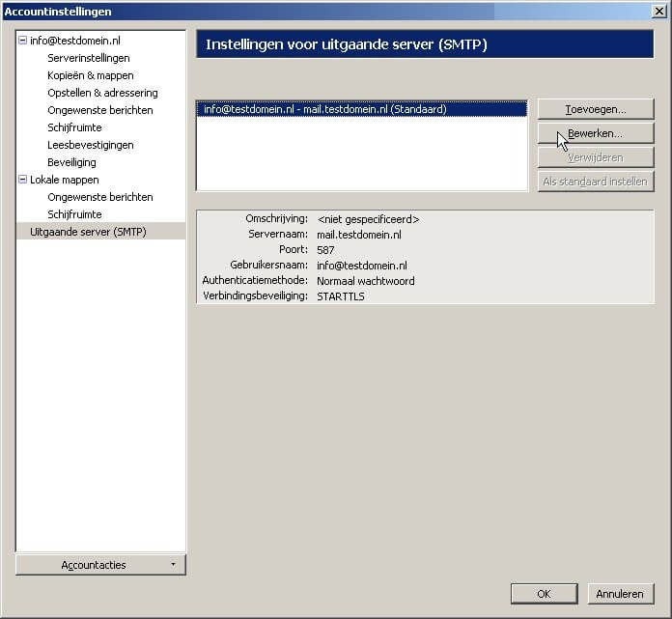Select Uitgaande server (SMTP) in the sidebar
This screenshot has height=619, width=672.
pos(101,232)
